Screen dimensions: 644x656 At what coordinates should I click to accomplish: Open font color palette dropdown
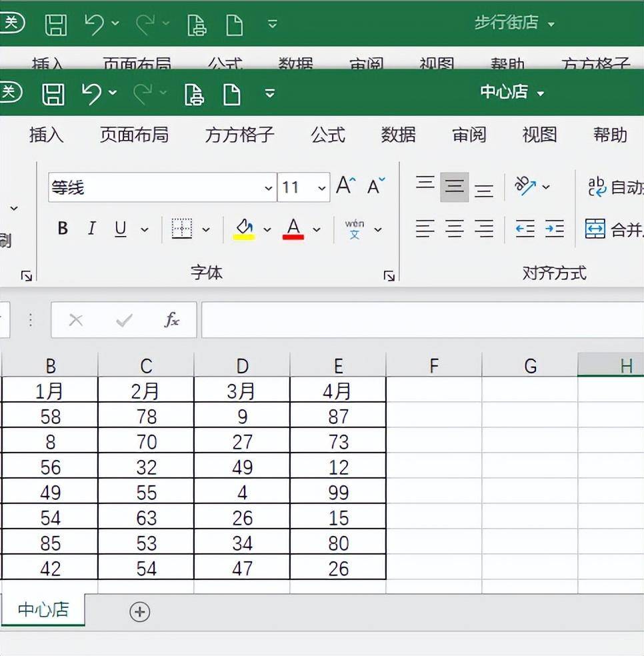317,230
